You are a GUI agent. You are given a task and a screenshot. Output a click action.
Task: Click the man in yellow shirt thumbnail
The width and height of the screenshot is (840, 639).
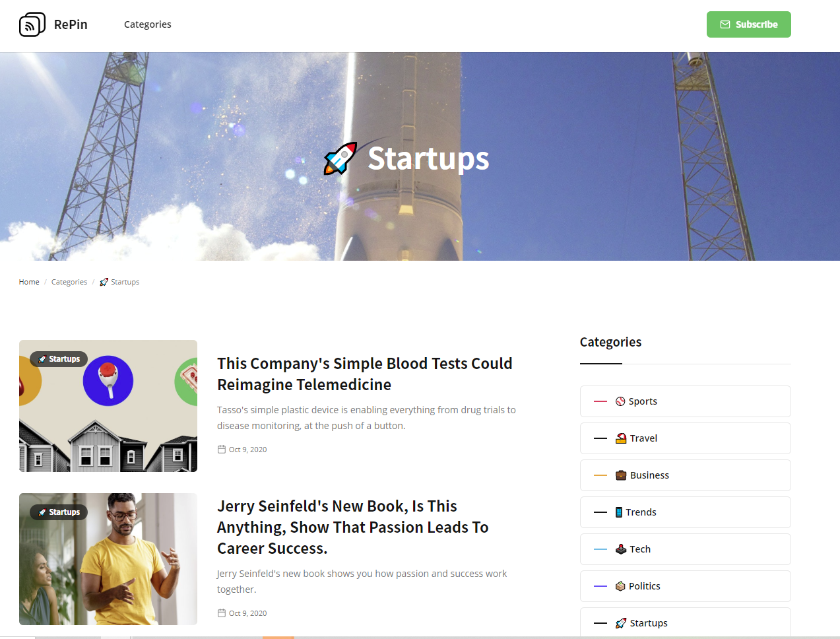pos(108,559)
